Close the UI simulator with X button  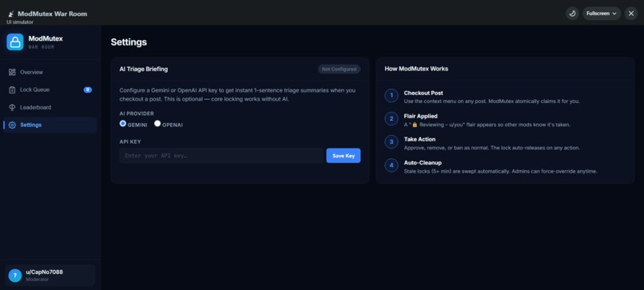tap(631, 14)
